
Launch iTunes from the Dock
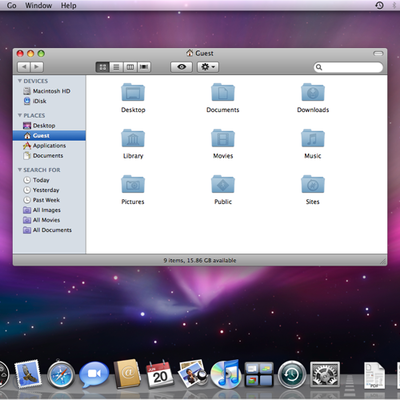226,374
